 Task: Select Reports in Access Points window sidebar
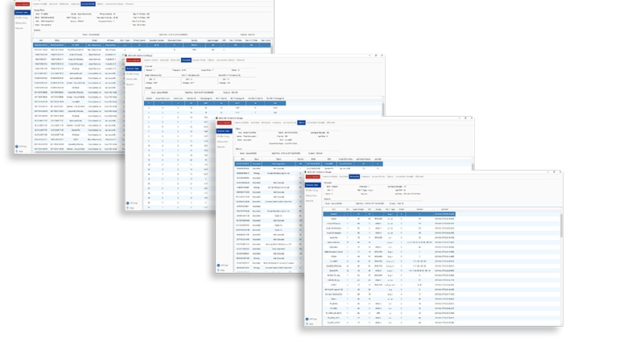point(19,28)
